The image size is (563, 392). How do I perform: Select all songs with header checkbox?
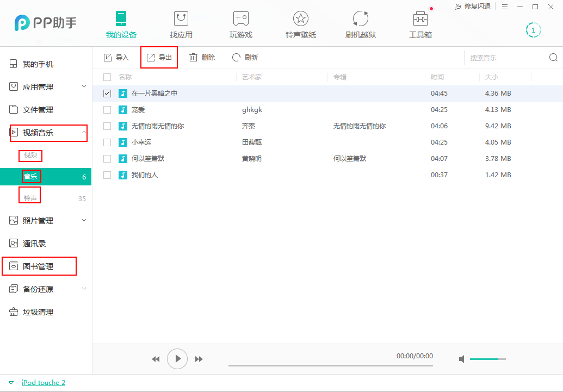tap(107, 77)
